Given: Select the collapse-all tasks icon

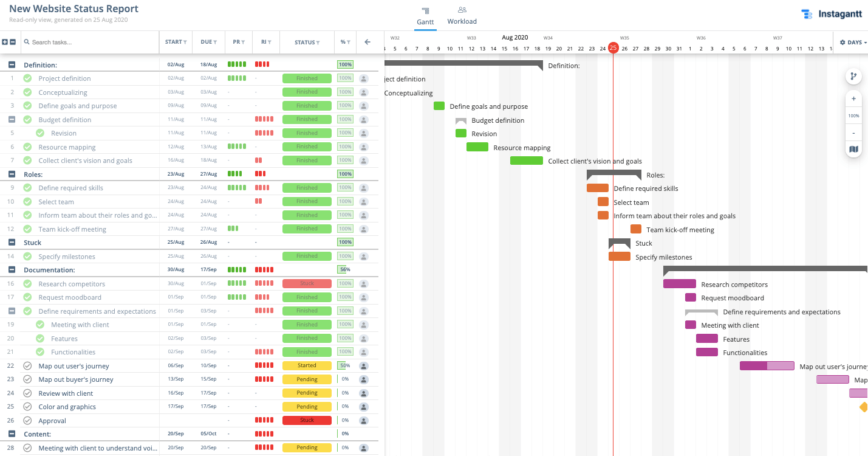Looking at the screenshot, I should click(13, 42).
